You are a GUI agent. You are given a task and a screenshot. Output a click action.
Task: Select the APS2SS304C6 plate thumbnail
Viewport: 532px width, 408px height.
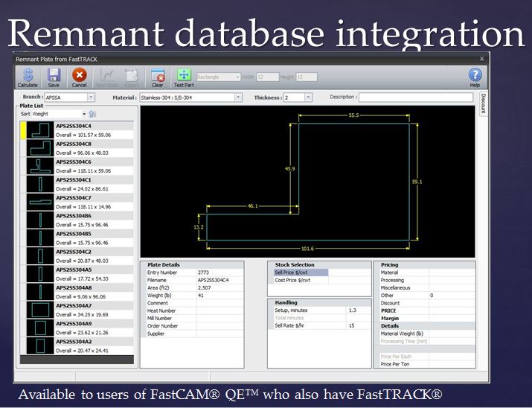[40, 166]
